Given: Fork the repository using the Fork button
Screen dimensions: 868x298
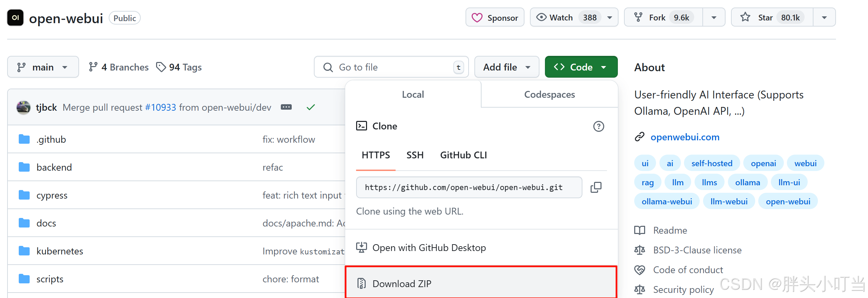Looking at the screenshot, I should (x=663, y=17).
